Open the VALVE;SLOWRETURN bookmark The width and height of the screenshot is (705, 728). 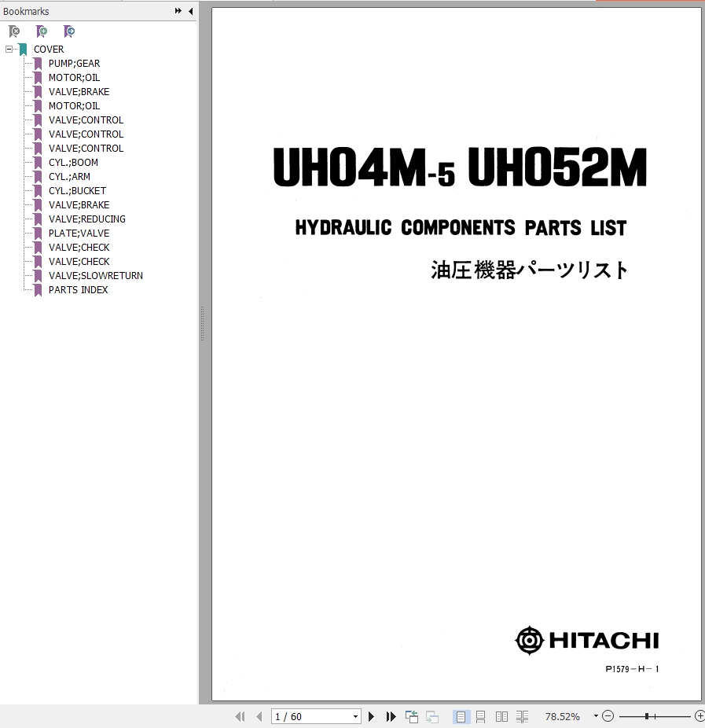click(x=96, y=276)
